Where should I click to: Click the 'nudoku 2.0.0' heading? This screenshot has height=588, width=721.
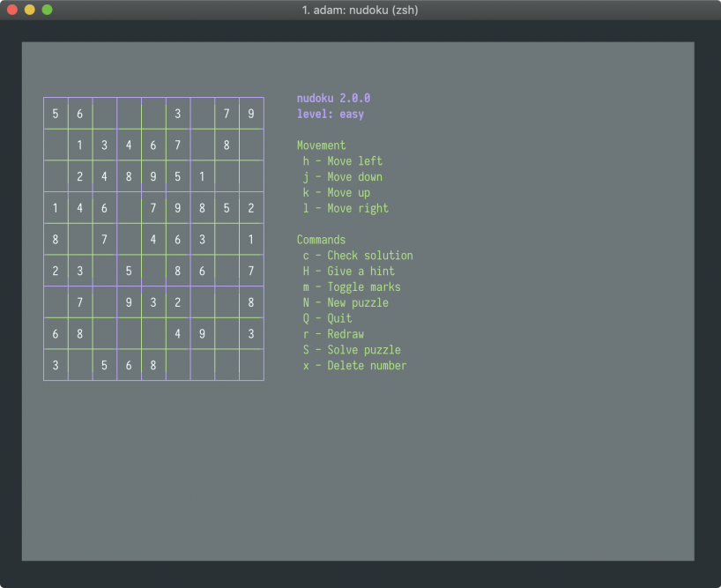(x=333, y=99)
